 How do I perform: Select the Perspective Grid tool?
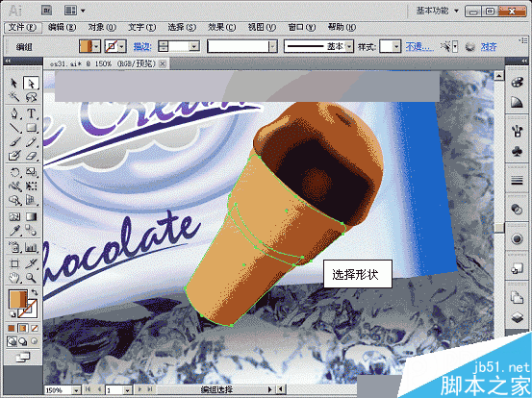31,200
